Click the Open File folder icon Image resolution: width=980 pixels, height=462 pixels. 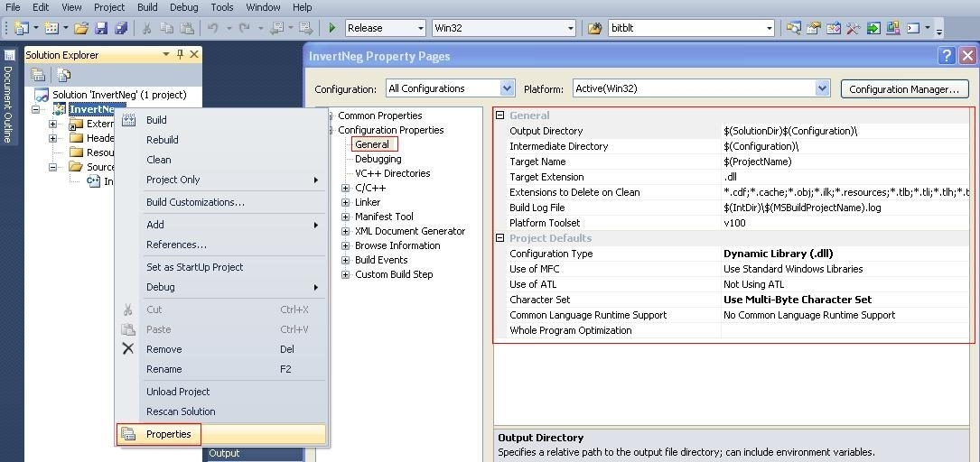pos(81,28)
